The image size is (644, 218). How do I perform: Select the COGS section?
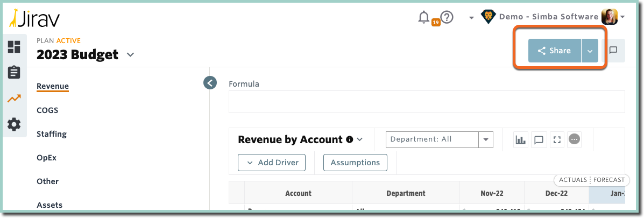click(x=47, y=110)
